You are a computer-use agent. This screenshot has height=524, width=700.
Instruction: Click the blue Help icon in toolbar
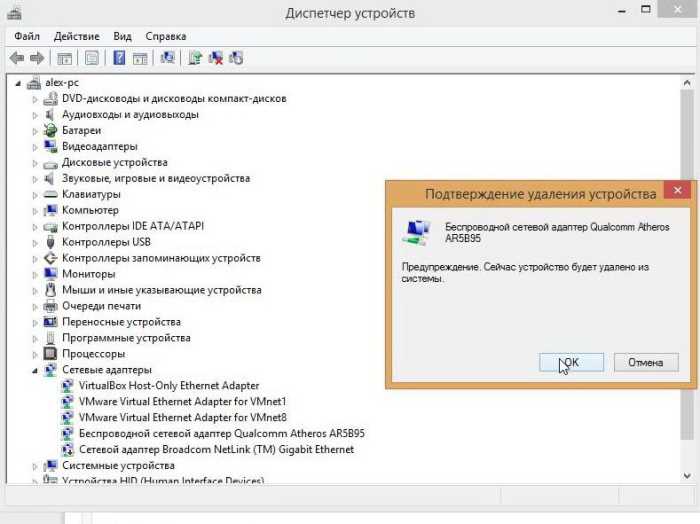click(119, 58)
